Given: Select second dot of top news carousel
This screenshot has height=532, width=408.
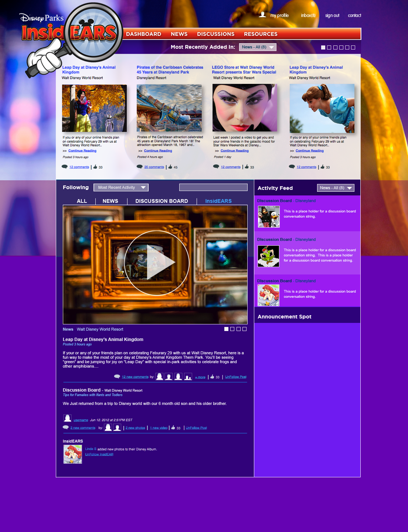Looking at the screenshot, I should [x=329, y=47].
